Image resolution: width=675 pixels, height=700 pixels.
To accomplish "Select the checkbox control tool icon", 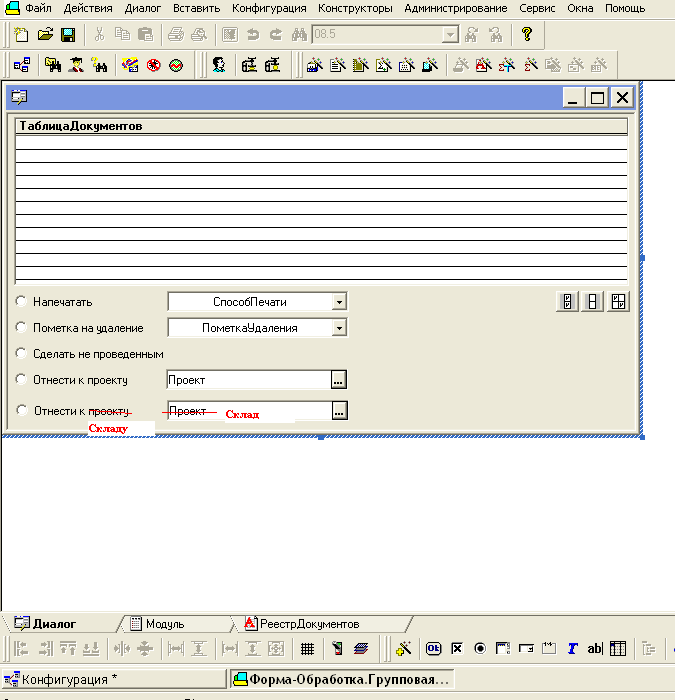I will pos(457,649).
